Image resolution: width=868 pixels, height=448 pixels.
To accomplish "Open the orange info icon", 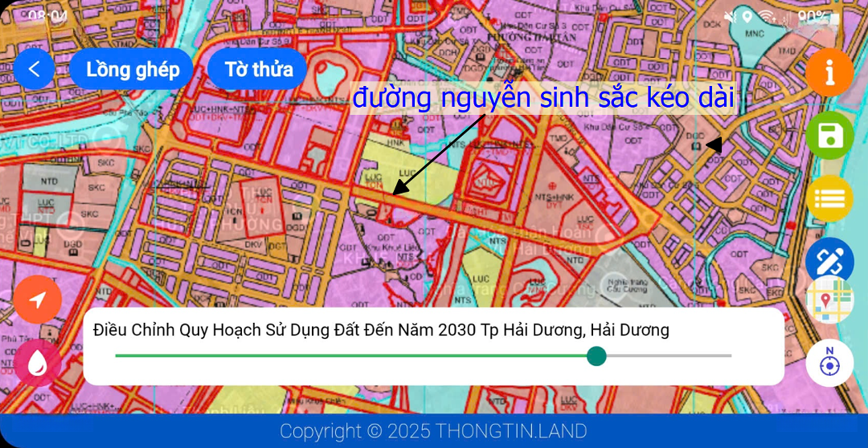I will pos(829,72).
